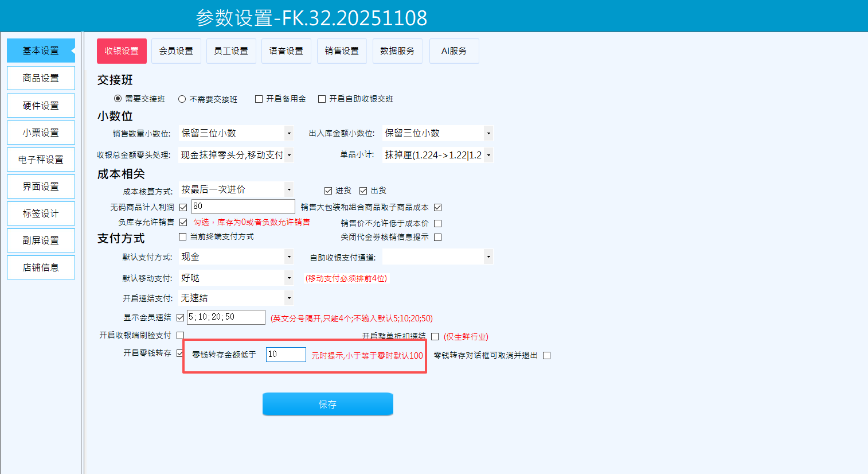The width and height of the screenshot is (868, 474).
Task: Select the 不需要交接班 radio option
Action: point(182,99)
